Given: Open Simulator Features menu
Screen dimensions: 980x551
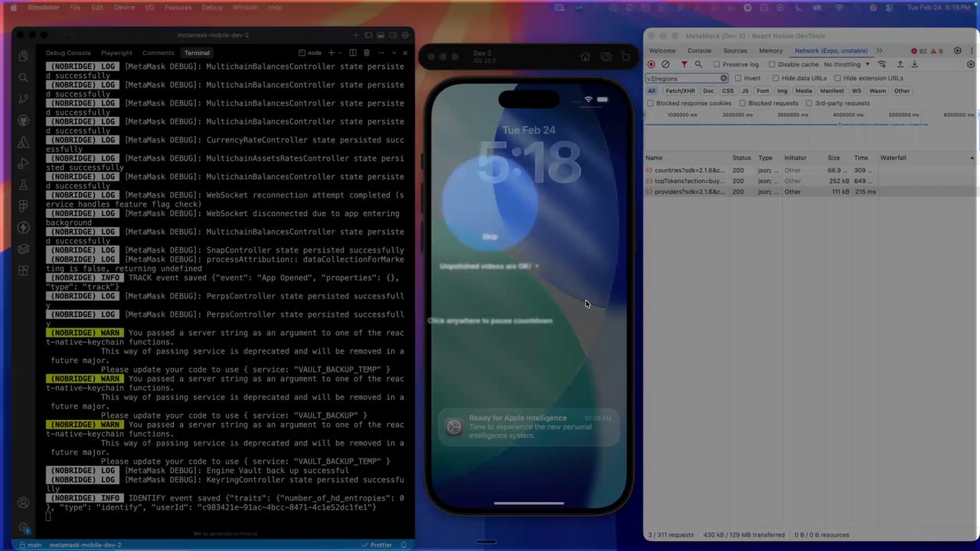Looking at the screenshot, I should (178, 7).
